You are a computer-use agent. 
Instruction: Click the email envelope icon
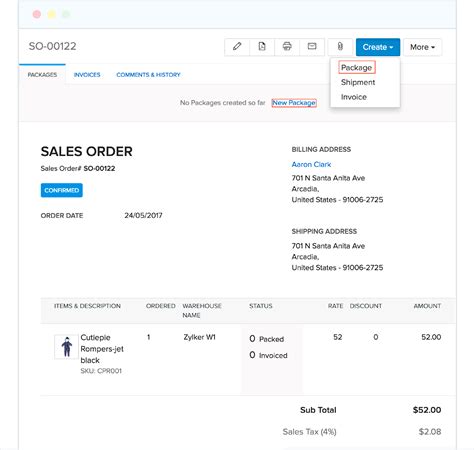pos(312,47)
